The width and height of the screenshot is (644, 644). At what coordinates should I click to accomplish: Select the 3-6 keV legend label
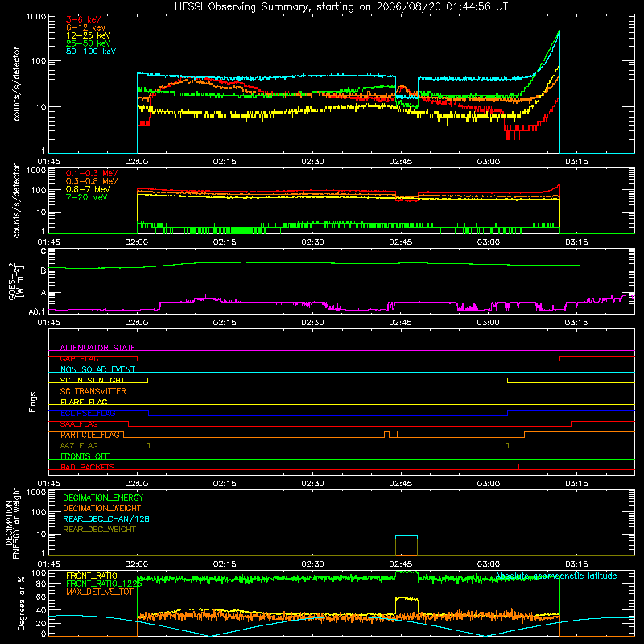[x=83, y=19]
